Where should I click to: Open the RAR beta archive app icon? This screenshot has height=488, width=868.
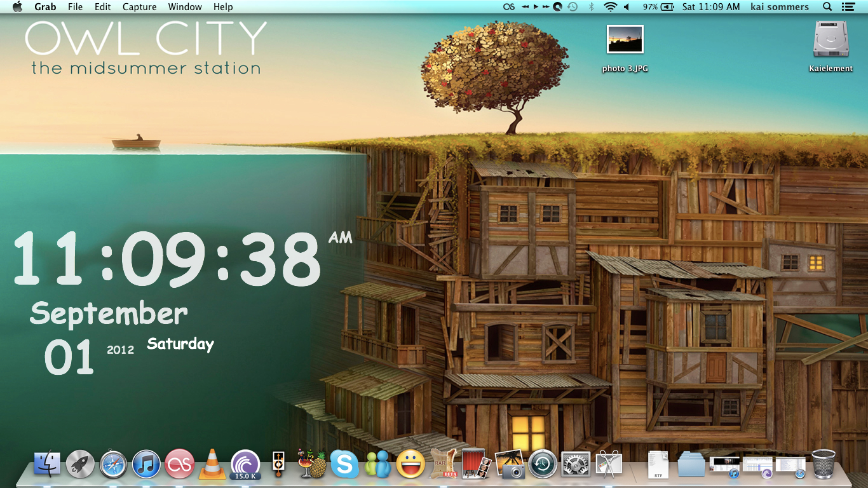pos(444,464)
